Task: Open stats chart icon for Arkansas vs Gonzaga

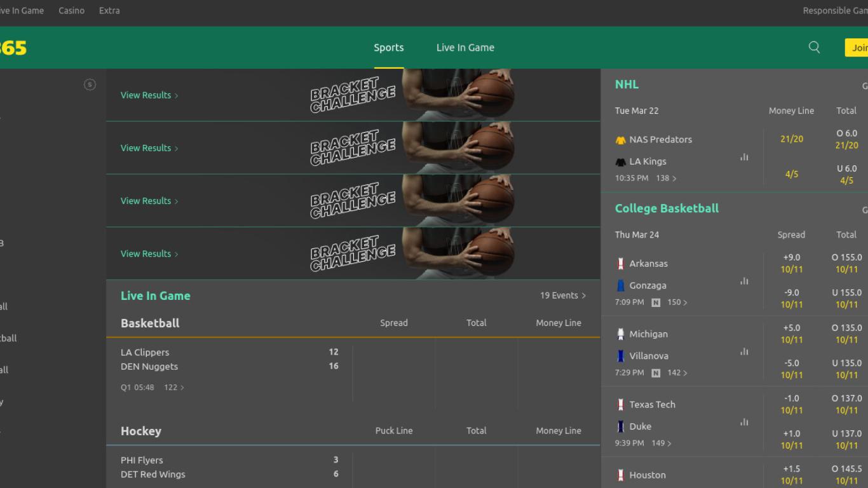Action: 744,281
